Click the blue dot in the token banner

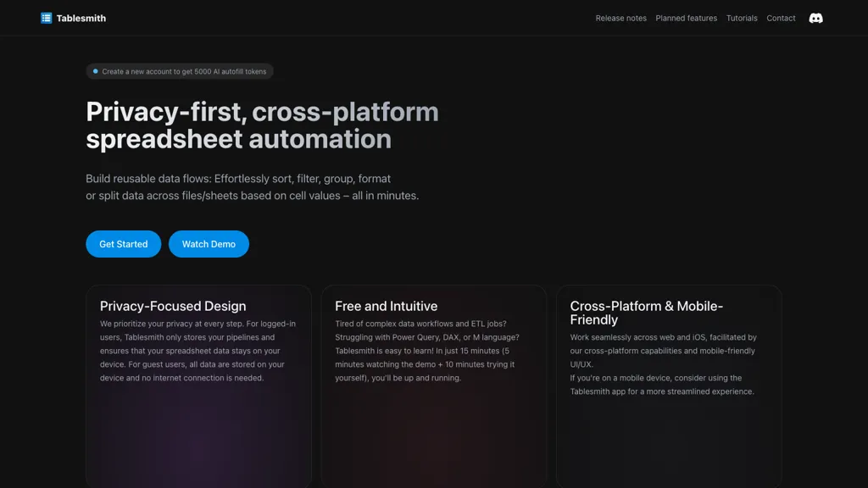coord(95,71)
